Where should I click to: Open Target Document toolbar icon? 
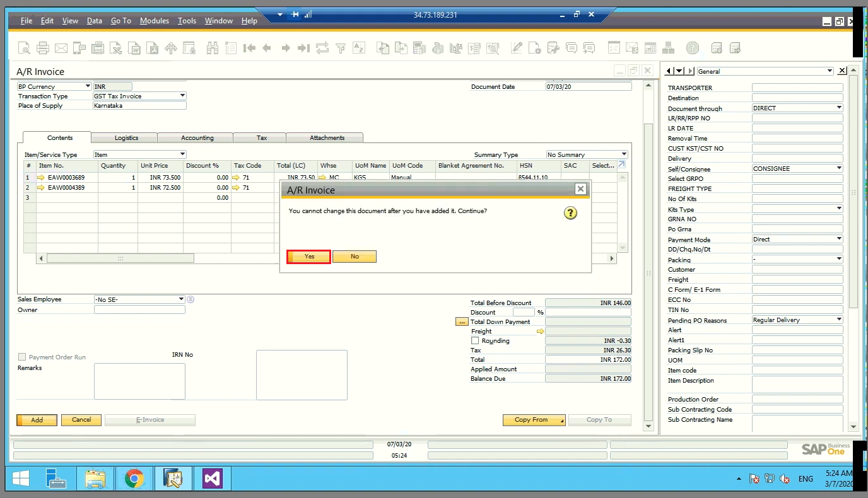pos(401,48)
